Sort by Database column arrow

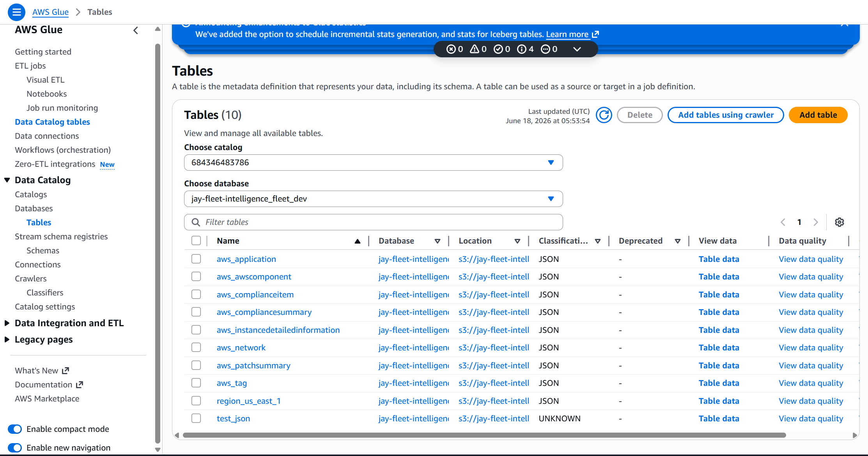click(x=438, y=241)
